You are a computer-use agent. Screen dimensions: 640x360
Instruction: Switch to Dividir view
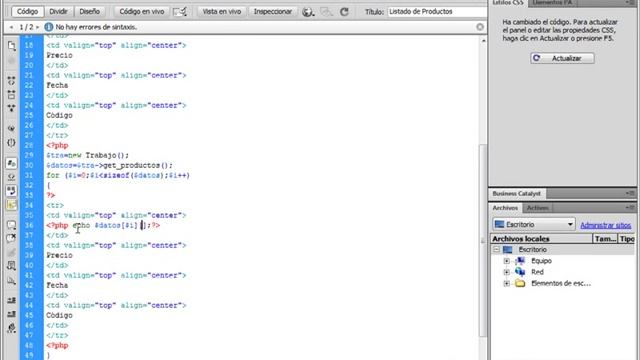(58, 11)
